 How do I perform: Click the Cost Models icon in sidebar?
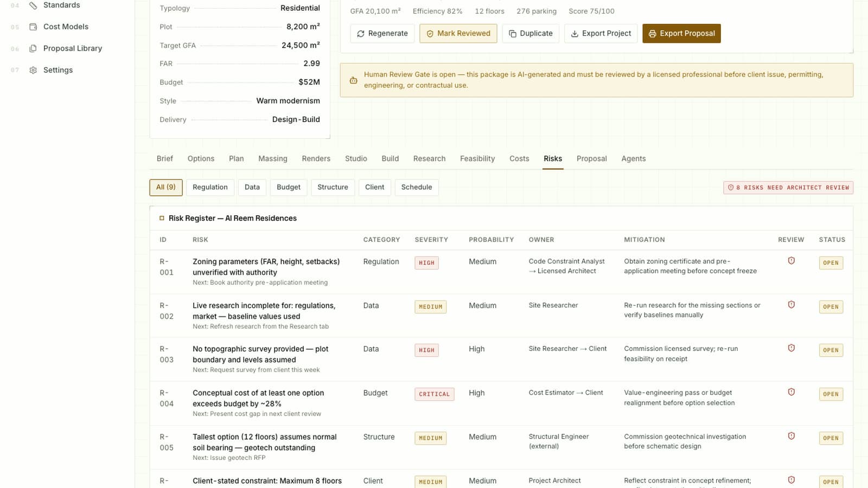33,27
